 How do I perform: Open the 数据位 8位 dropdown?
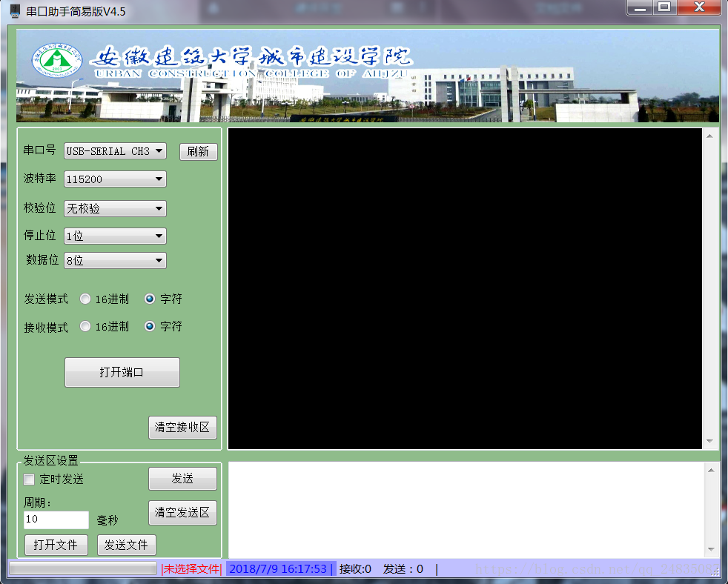115,260
